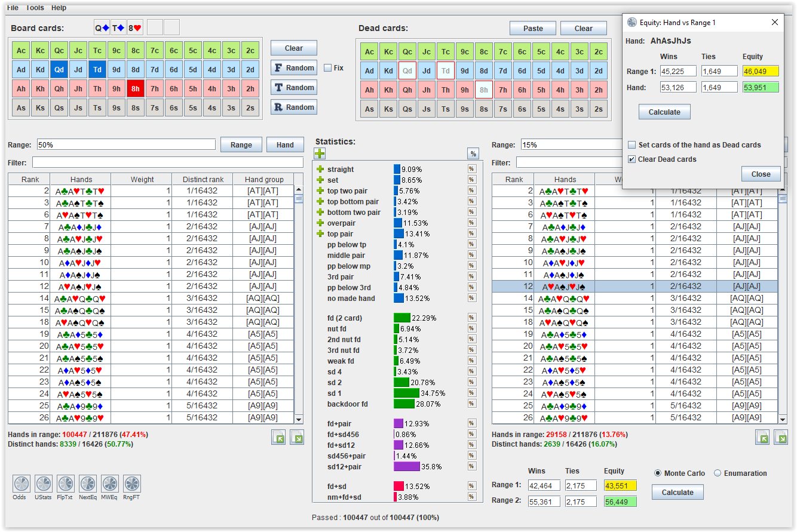This screenshot has width=797, height=532.
Task: Click the Paste button for Dead cards
Action: pos(533,29)
